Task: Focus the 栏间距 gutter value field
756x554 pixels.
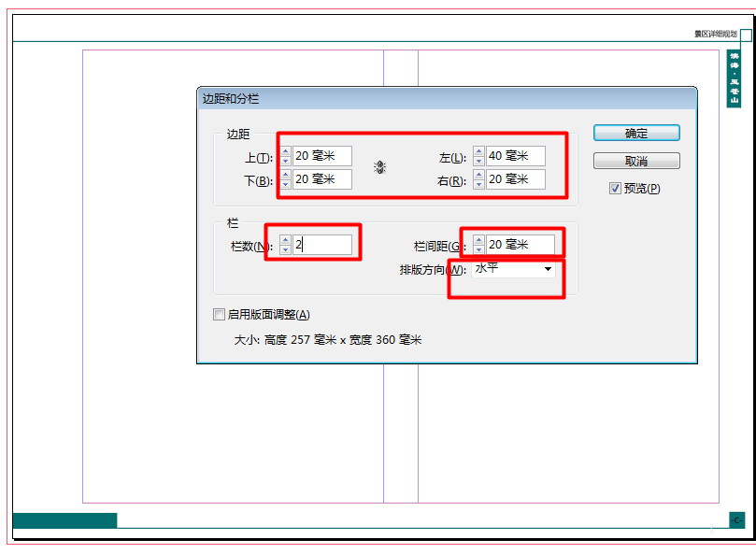Action: pyautogui.click(x=520, y=245)
